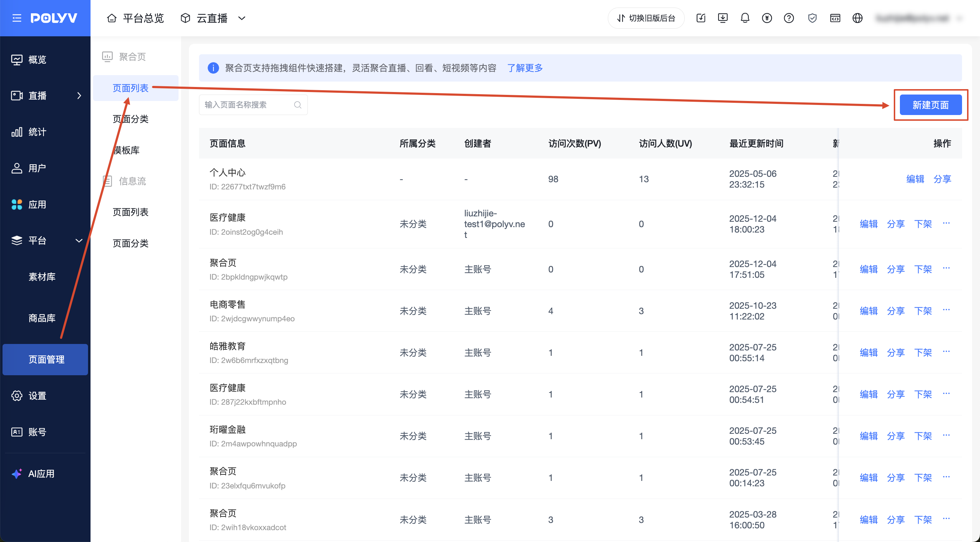Click the 访问次数(PV) column header

(574, 143)
